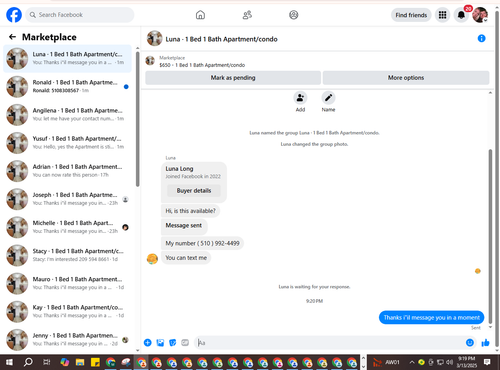500x370 pixels.
Task: Choose a sticker icon in composer
Action: 173,343
